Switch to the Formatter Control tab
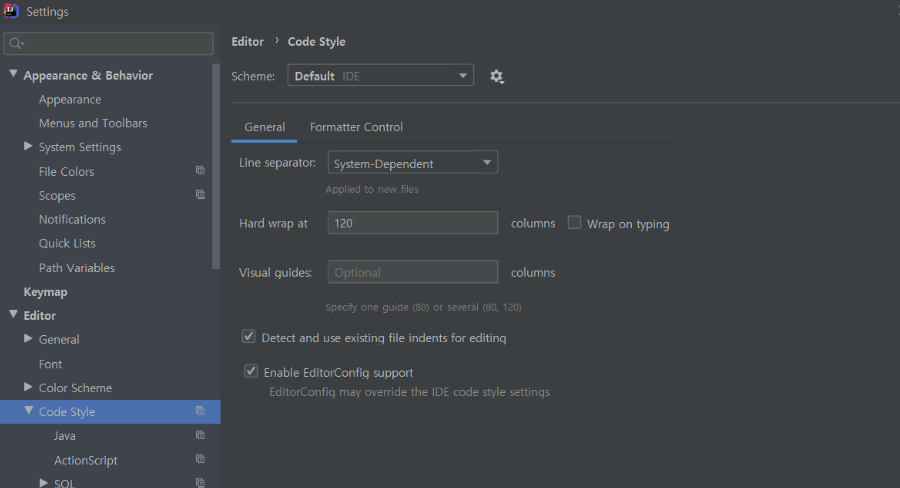 (x=356, y=127)
